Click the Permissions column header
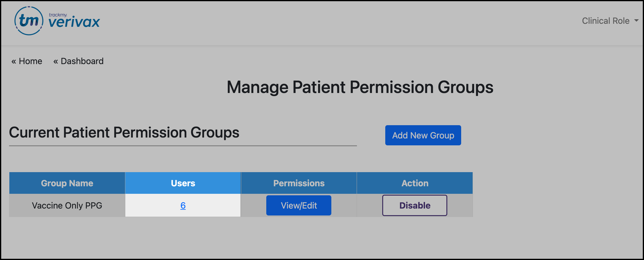This screenshot has height=260, width=644. point(299,183)
